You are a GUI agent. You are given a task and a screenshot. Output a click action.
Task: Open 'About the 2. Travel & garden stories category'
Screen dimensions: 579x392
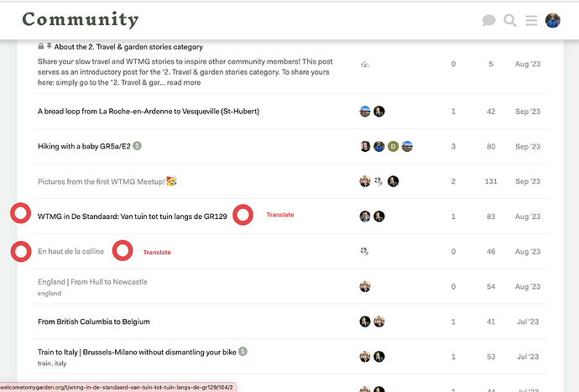point(128,47)
